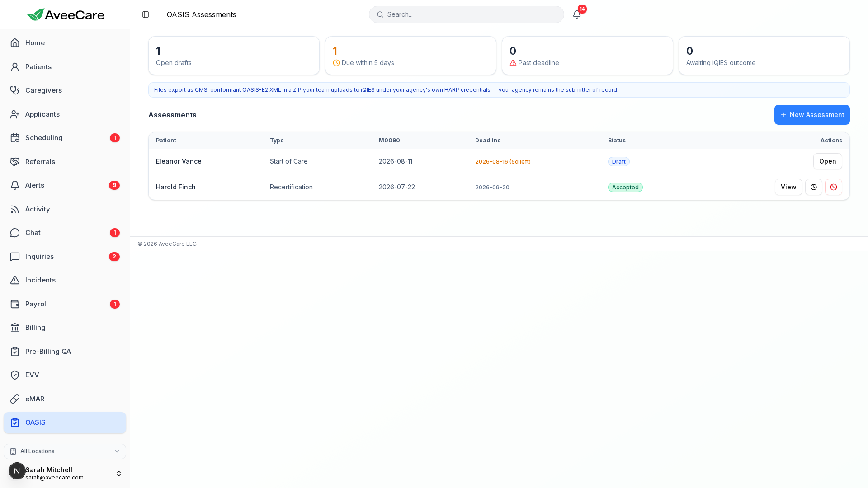Click the Inquiries badge showing 2
This screenshot has height=488, width=868.
(x=114, y=257)
